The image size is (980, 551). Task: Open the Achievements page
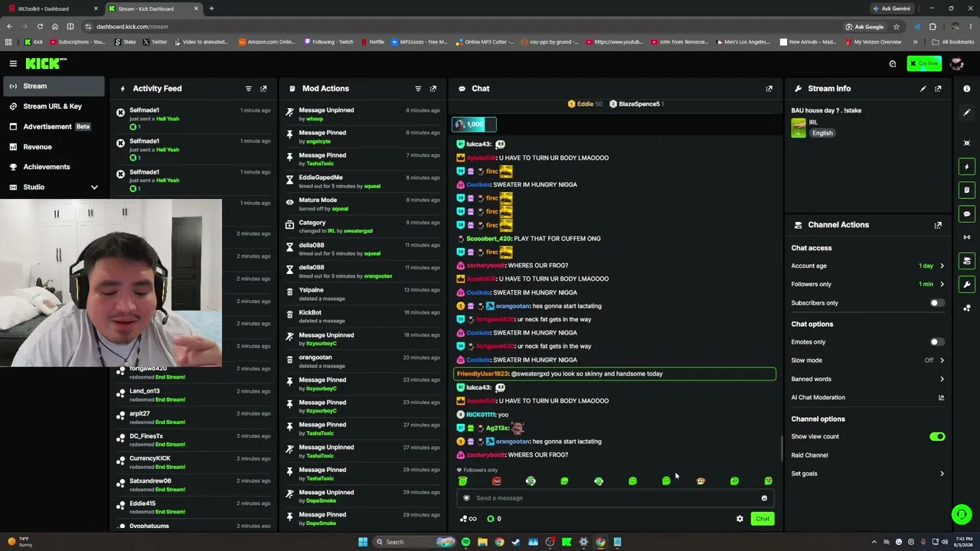click(54, 167)
